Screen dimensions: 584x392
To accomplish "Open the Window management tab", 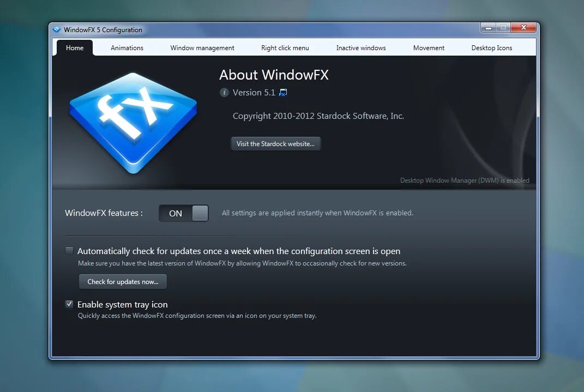I will (x=202, y=47).
